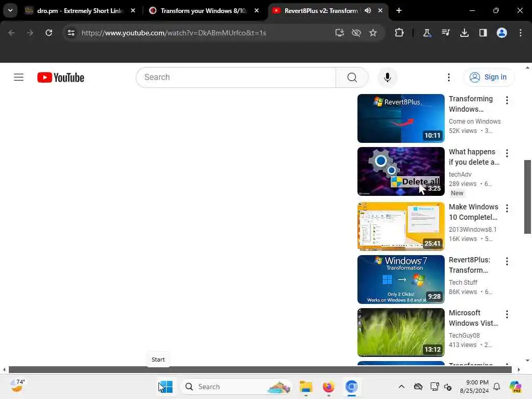This screenshot has width=532, height=399.
Task: Go to the YouTube home logo
Action: tap(61, 77)
